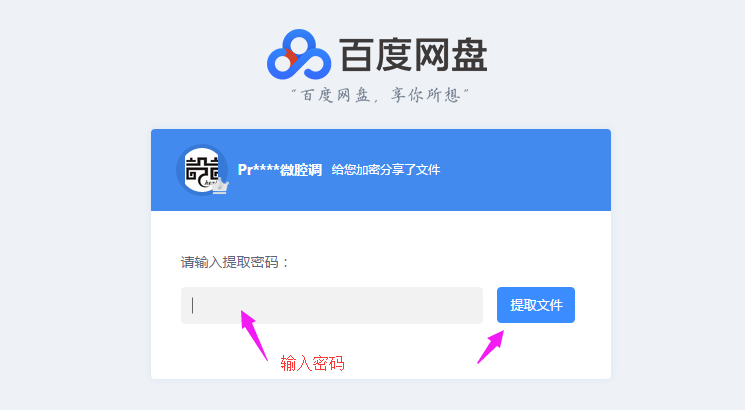Click the Baidu Netdisk cloud logo icon
The image size is (745, 410).
299,54
